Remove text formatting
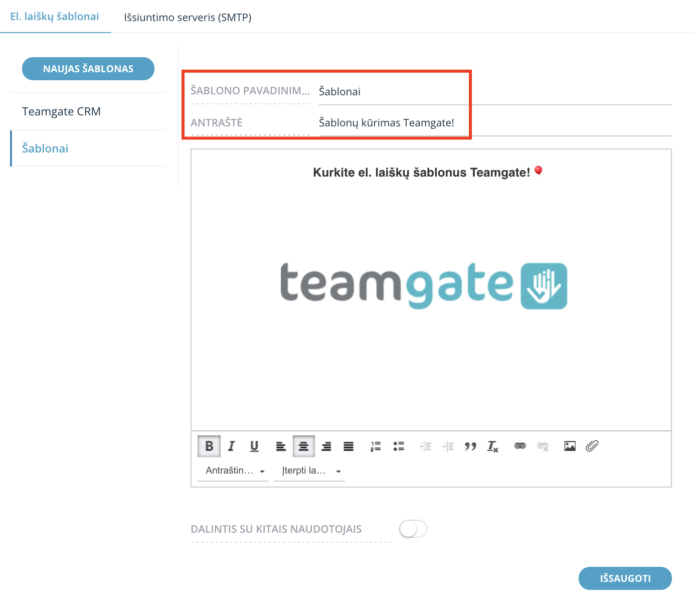Image resolution: width=694 pixels, height=616 pixels. click(x=493, y=446)
